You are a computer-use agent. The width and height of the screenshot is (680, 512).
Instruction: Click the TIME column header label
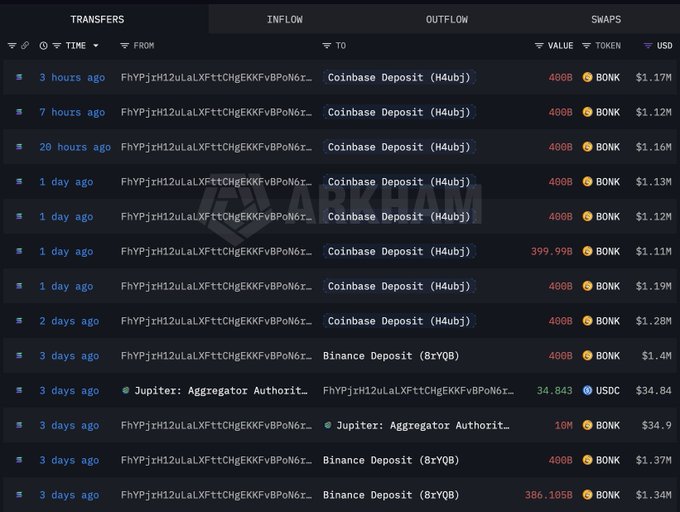click(76, 46)
